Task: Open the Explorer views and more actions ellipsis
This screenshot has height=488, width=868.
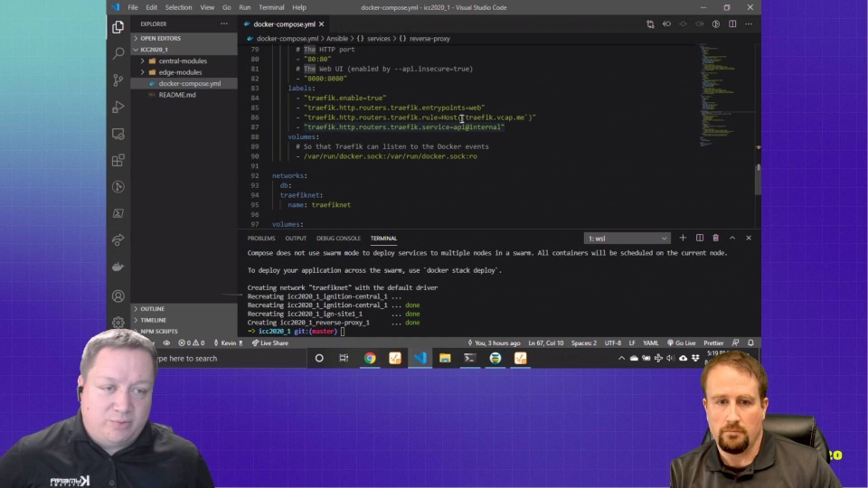Action: 223,23
